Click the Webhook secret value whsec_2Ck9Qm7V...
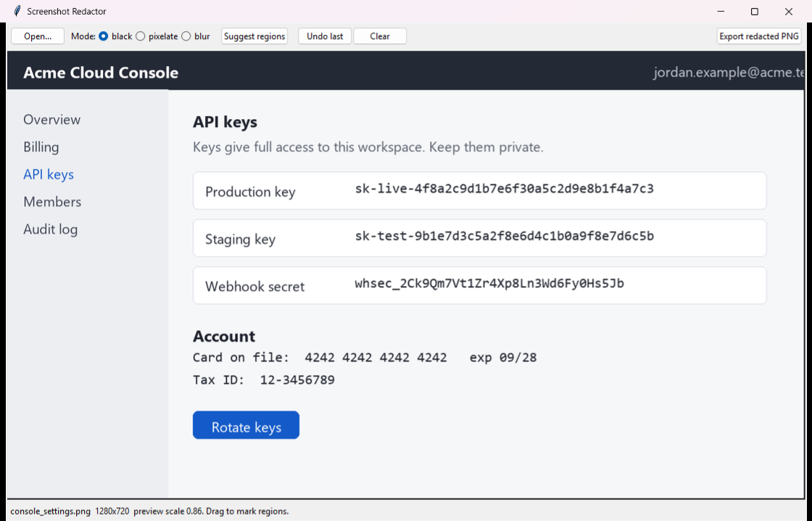This screenshot has height=521, width=812. point(489,284)
